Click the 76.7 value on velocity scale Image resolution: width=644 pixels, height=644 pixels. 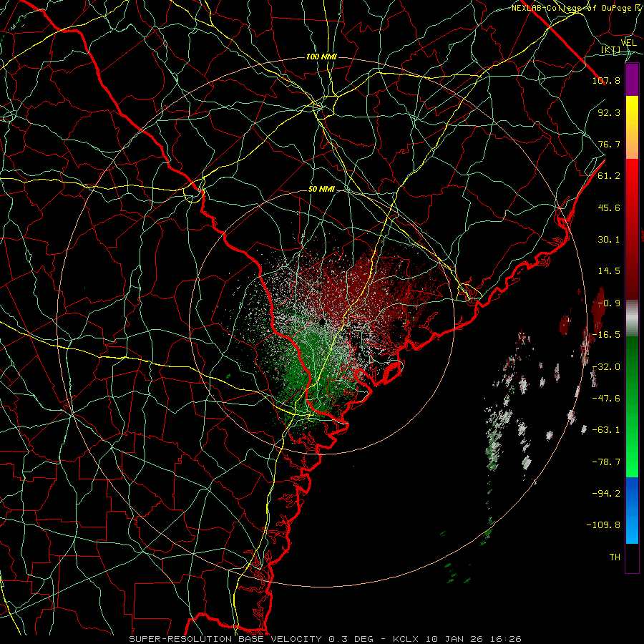[x=609, y=144]
